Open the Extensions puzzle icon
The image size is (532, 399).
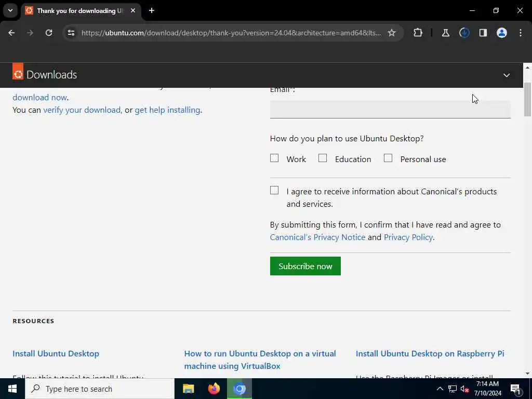pyautogui.click(x=418, y=33)
